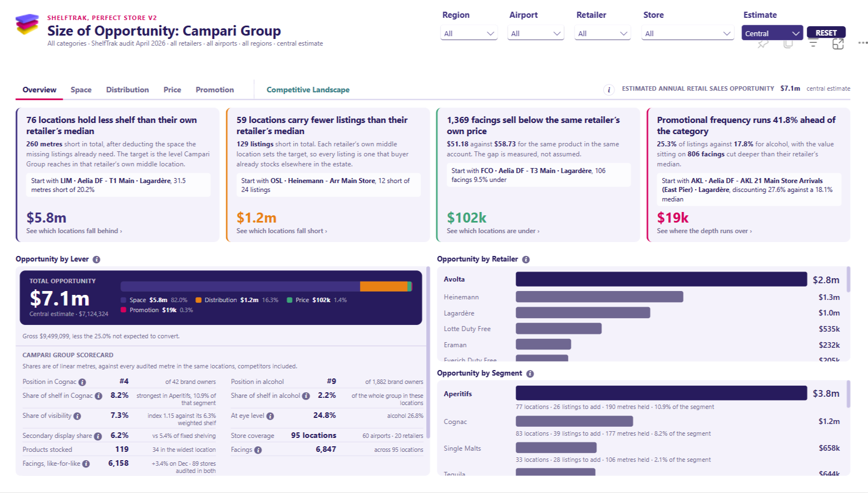The width and height of the screenshot is (868, 493).
Task: Click the orange Distribution segment of the opportunity bar
Action: click(x=383, y=286)
